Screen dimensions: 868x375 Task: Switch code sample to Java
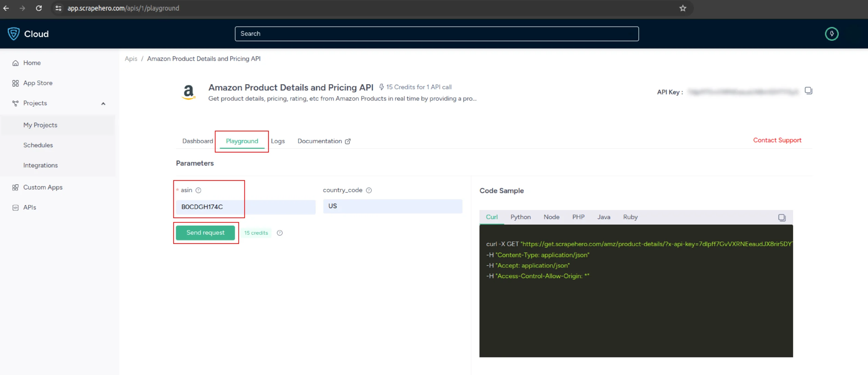[x=604, y=217]
